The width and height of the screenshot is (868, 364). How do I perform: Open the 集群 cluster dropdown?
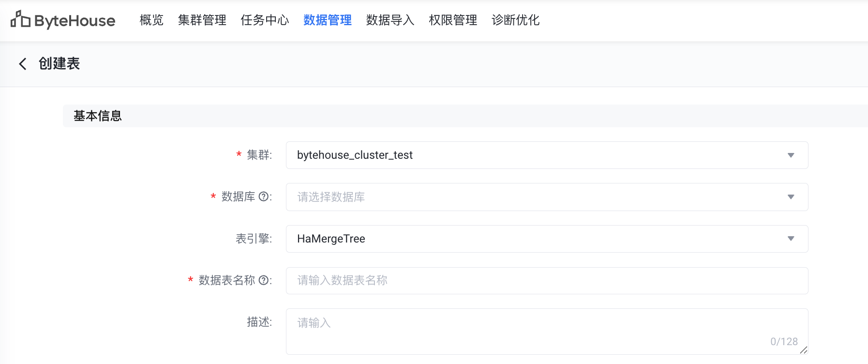point(547,155)
